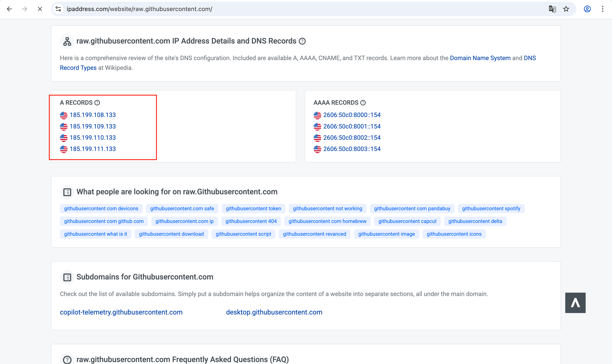
Task: Select the githubusercontent capcut tag
Action: click(x=407, y=221)
